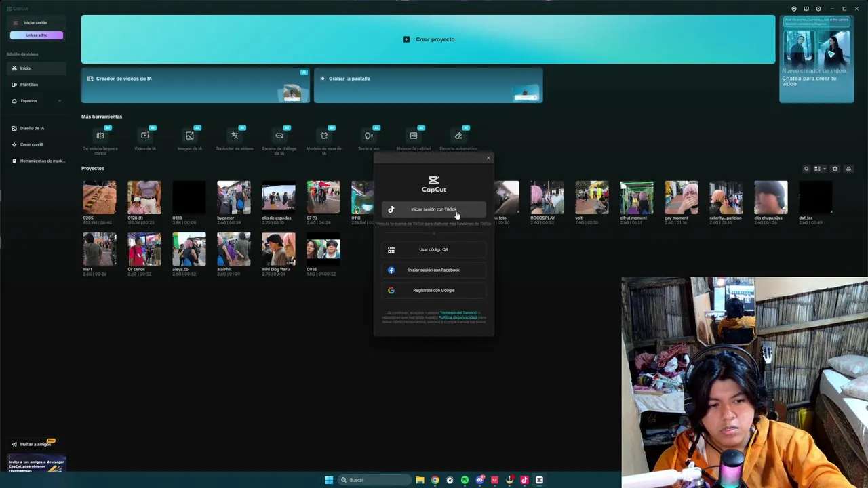Open project thumbnail 07 (1)
868x488 pixels.
323,197
